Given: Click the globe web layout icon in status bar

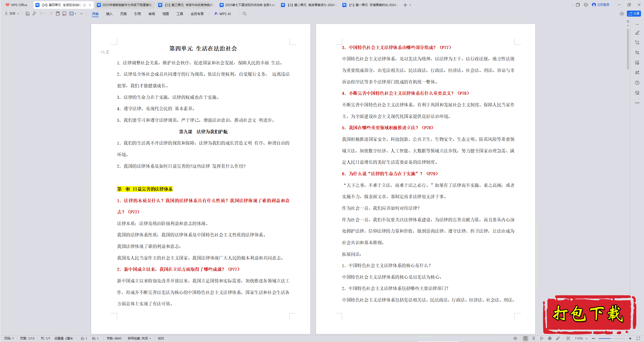Looking at the screenshot, I should [x=550, y=338].
